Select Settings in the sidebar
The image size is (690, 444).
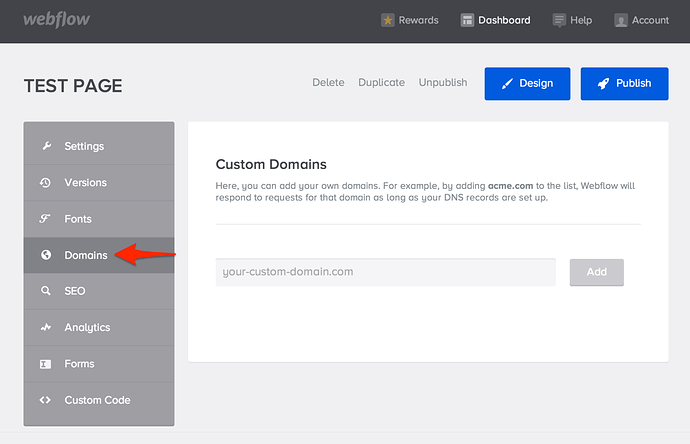99,146
